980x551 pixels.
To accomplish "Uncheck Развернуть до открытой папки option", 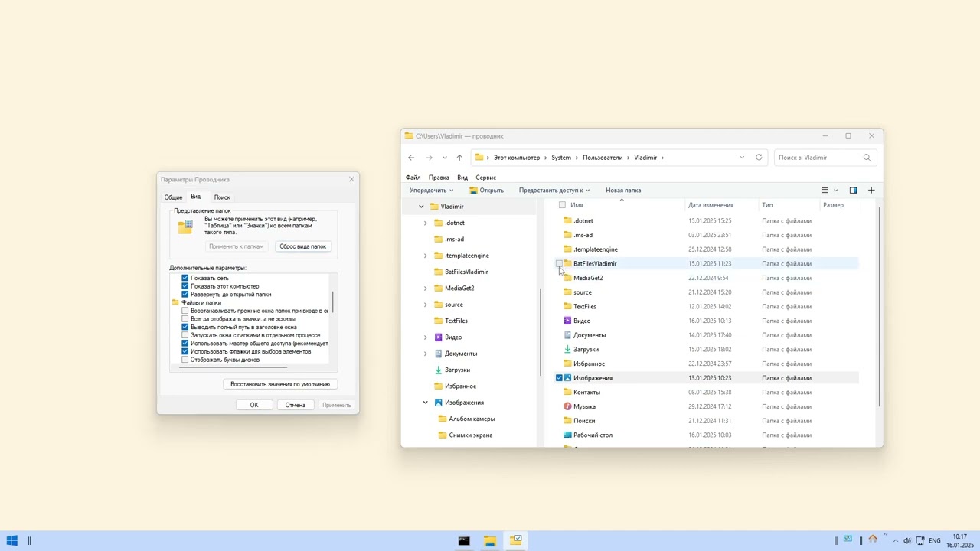I will [185, 295].
